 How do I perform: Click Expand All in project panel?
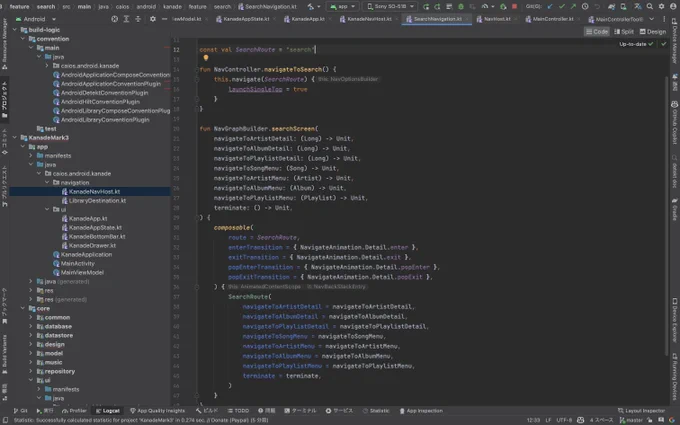[x=126, y=19]
